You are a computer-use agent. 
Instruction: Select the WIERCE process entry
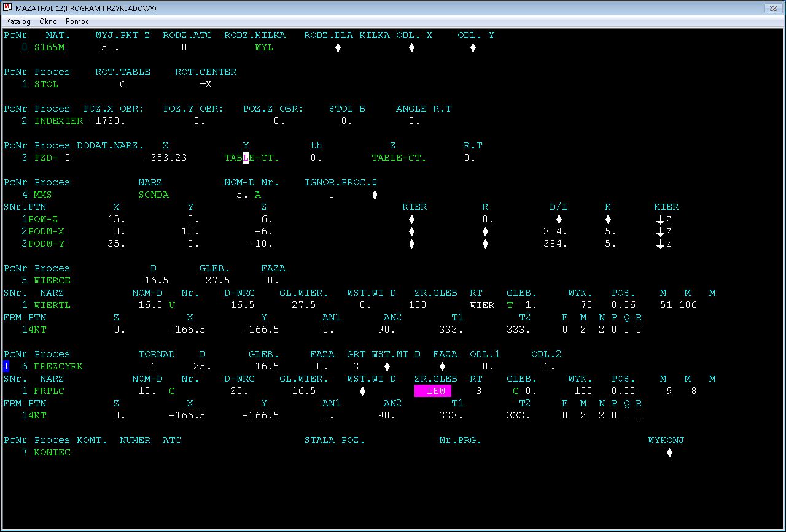pyautogui.click(x=52, y=280)
